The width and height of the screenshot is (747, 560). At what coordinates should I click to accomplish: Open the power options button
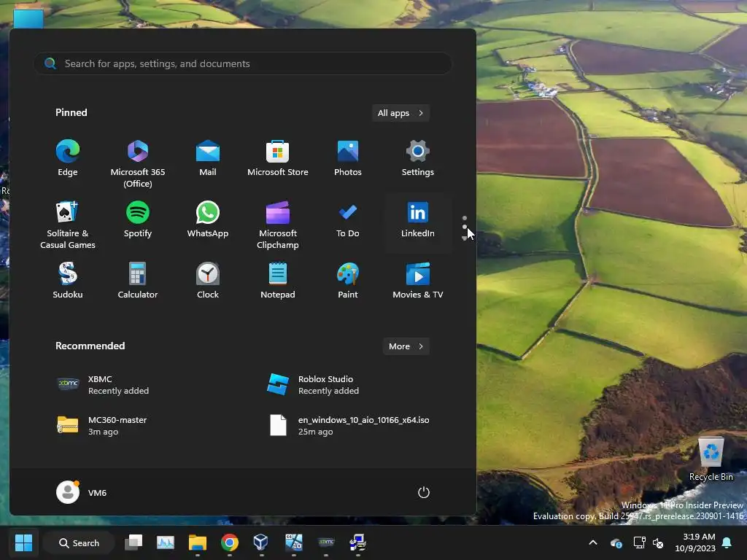pos(424,492)
